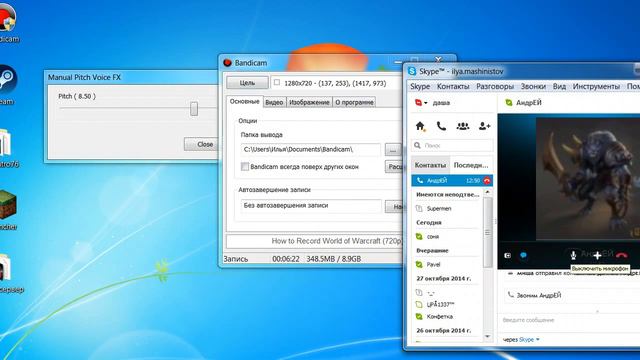Open the Разговоры menu

[x=495, y=87]
